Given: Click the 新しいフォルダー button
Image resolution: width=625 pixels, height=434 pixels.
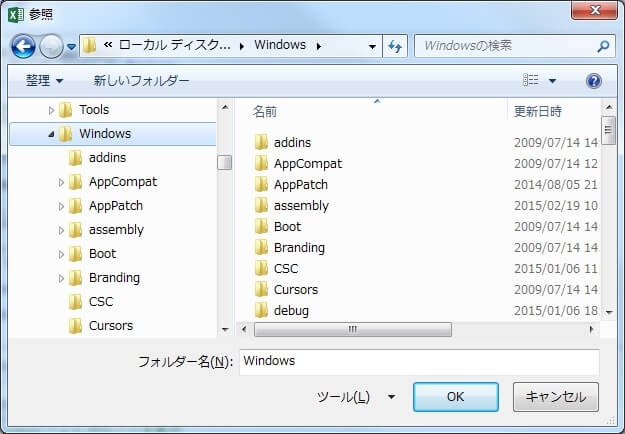Looking at the screenshot, I should [141, 80].
